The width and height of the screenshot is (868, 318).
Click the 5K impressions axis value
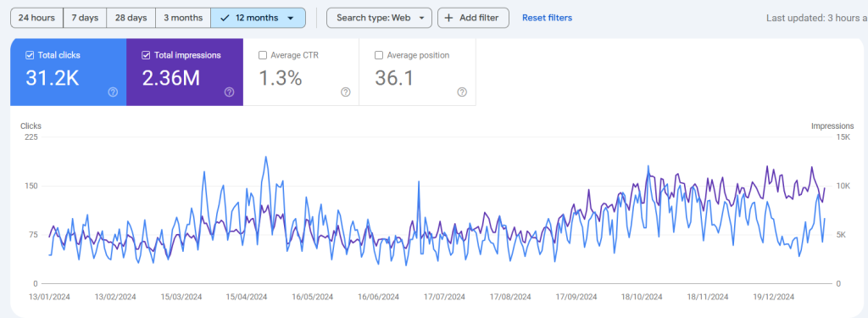[841, 235]
